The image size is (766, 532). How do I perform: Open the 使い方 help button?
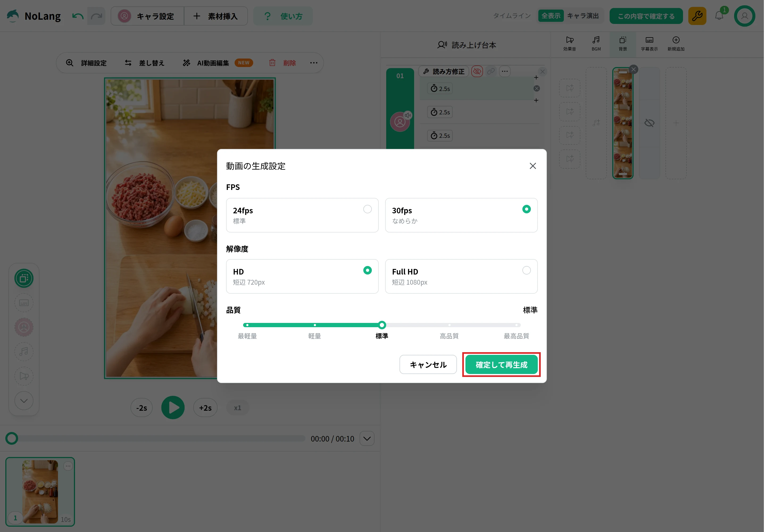tap(283, 16)
